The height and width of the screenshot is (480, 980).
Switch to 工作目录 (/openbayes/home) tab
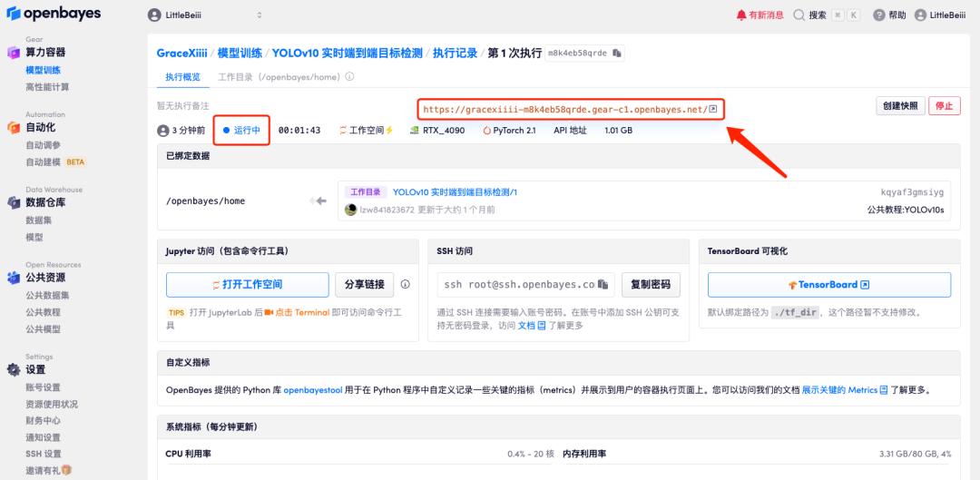point(279,77)
